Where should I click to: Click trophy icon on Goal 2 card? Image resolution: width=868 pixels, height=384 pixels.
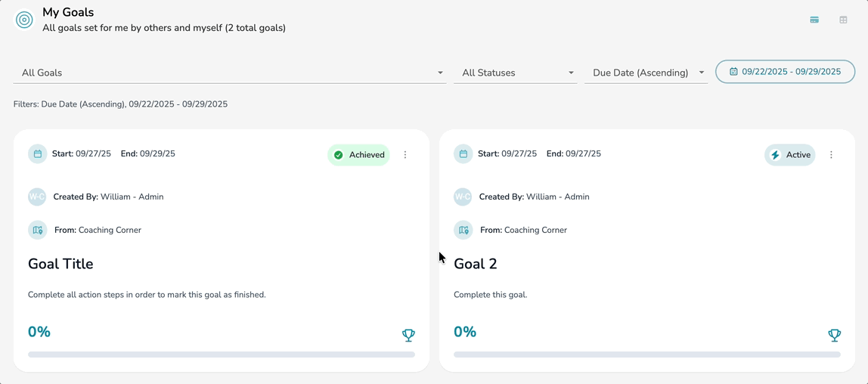point(834,335)
